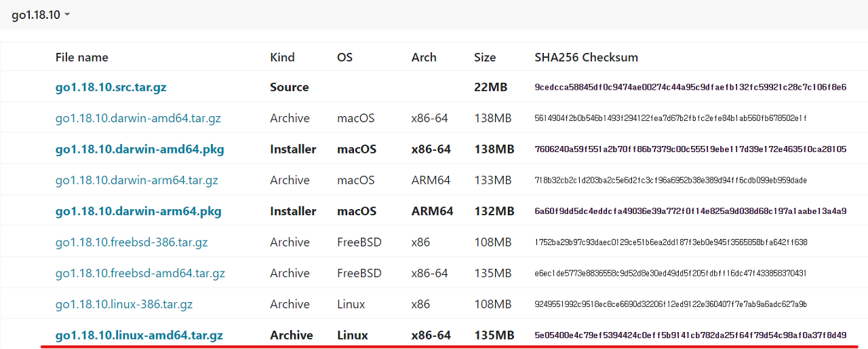Select checksum starting with 9cedcca58845
The width and height of the screenshot is (868, 349).
(x=690, y=87)
